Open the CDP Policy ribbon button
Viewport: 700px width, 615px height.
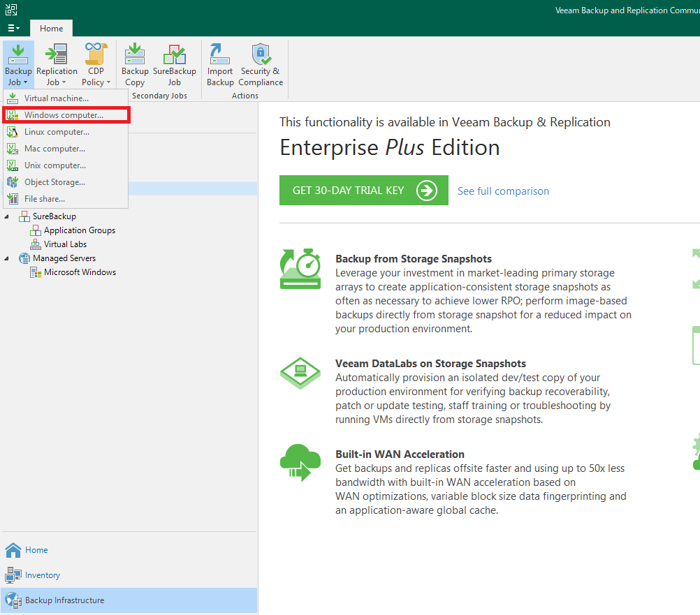coord(96,65)
